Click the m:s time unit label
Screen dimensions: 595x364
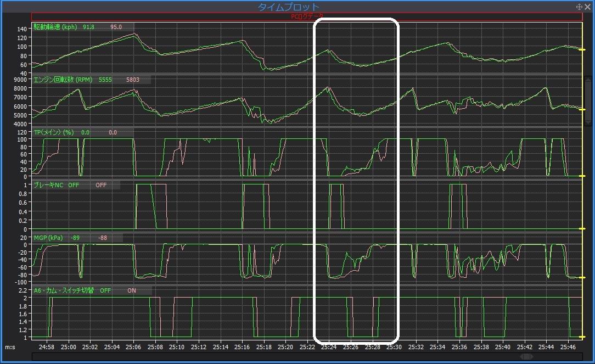[x=10, y=347]
